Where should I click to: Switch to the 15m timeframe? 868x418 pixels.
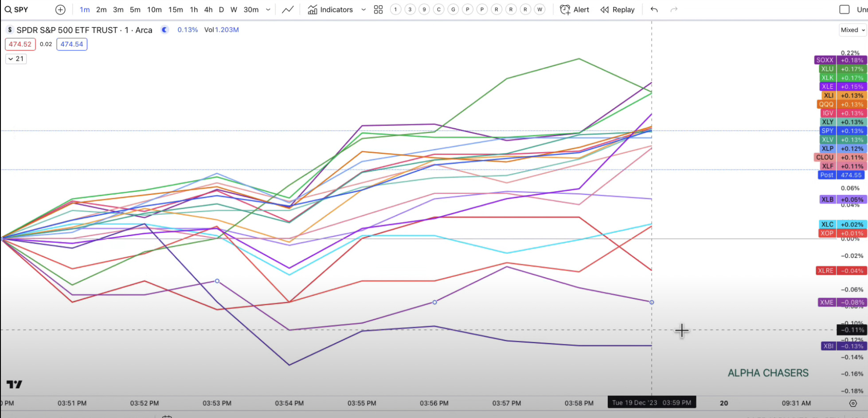coord(176,9)
